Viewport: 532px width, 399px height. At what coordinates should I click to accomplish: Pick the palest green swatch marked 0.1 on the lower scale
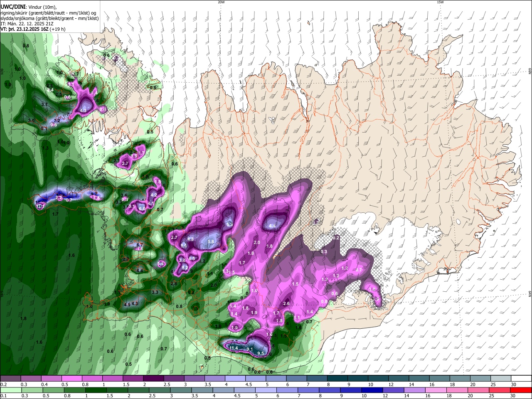(x=11, y=390)
